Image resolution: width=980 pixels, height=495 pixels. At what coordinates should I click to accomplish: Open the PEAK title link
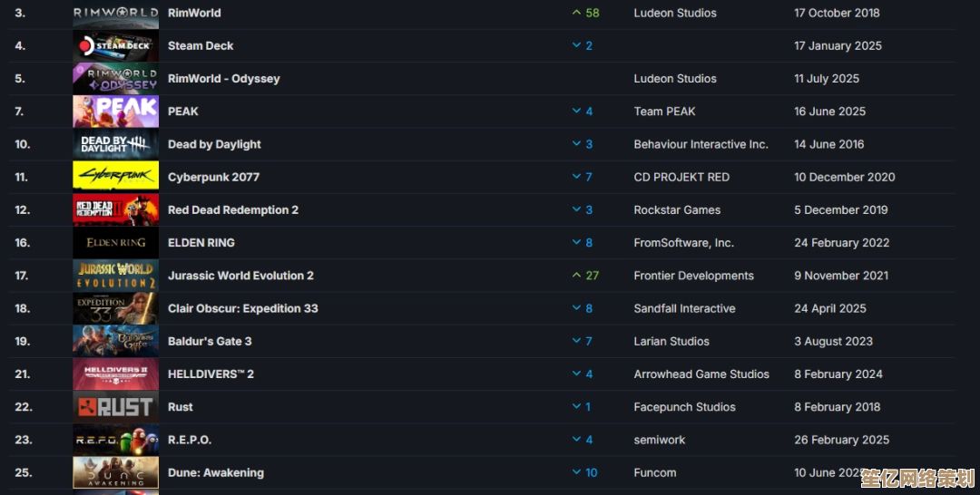(183, 112)
